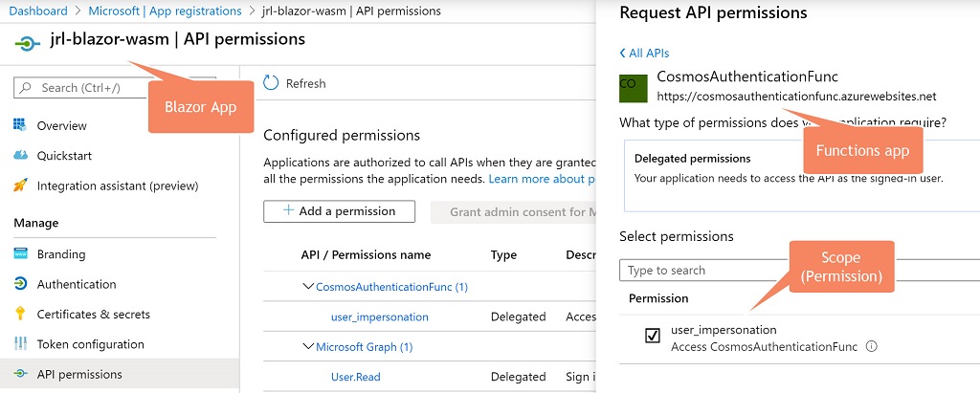The width and height of the screenshot is (980, 393).
Task: Click the Refresh circular arrow icon
Action: pyautogui.click(x=271, y=83)
